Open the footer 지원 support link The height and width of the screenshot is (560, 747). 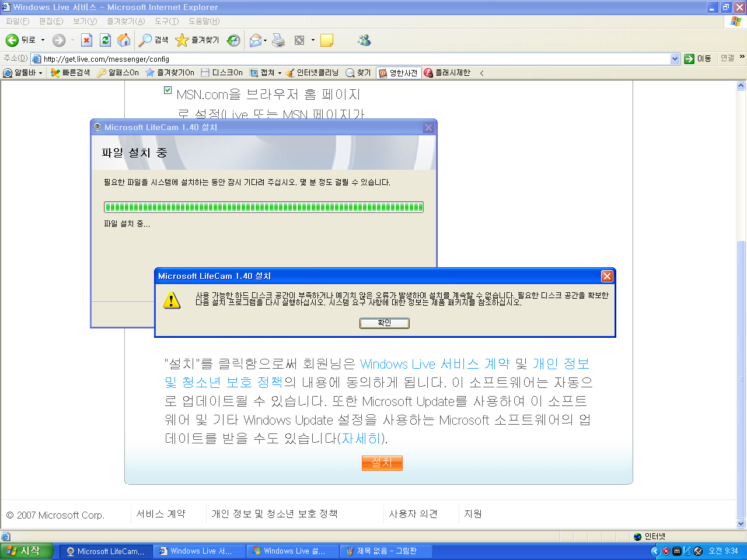click(x=473, y=514)
